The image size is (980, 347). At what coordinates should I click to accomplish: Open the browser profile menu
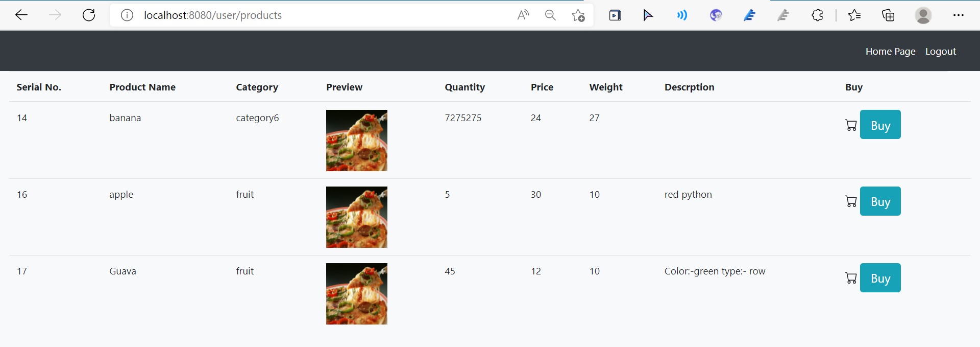[923, 15]
